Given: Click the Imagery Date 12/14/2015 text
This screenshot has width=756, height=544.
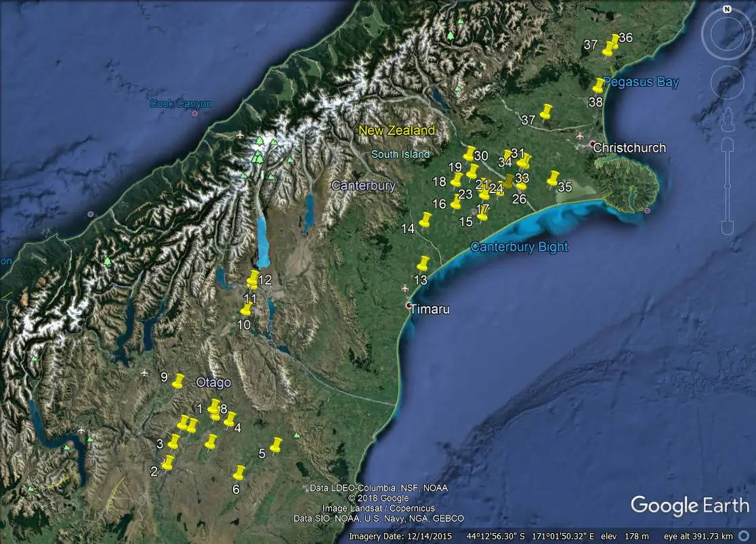Looking at the screenshot, I should coord(400,537).
